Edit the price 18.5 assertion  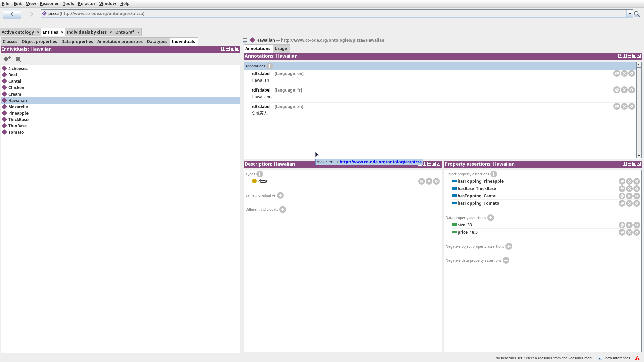coord(637,232)
